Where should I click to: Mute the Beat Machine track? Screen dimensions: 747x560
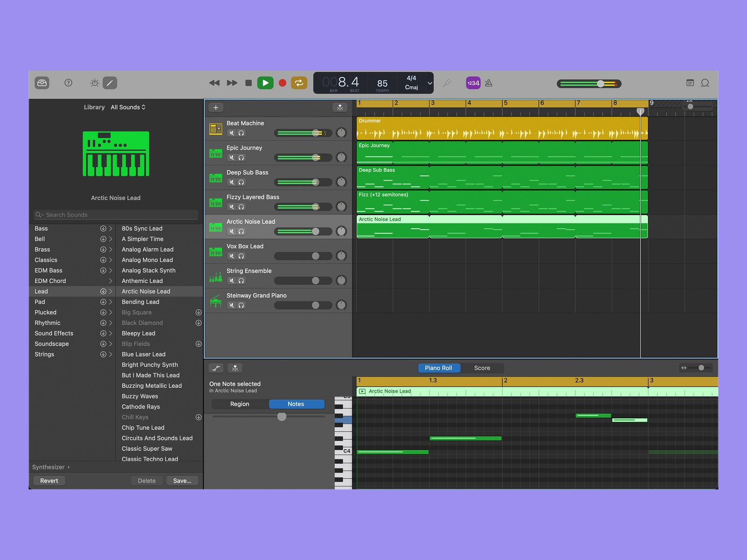[x=232, y=133]
